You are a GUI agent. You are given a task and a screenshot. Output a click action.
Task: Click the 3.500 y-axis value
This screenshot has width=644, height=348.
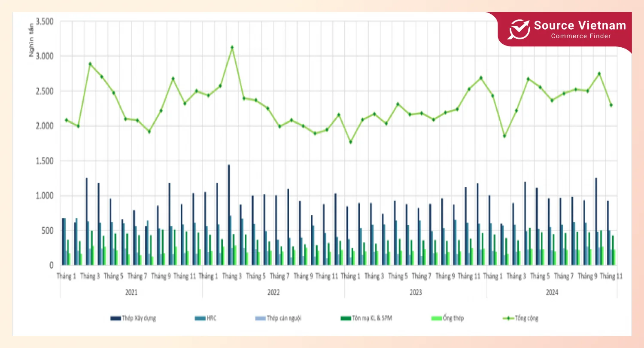coord(44,21)
